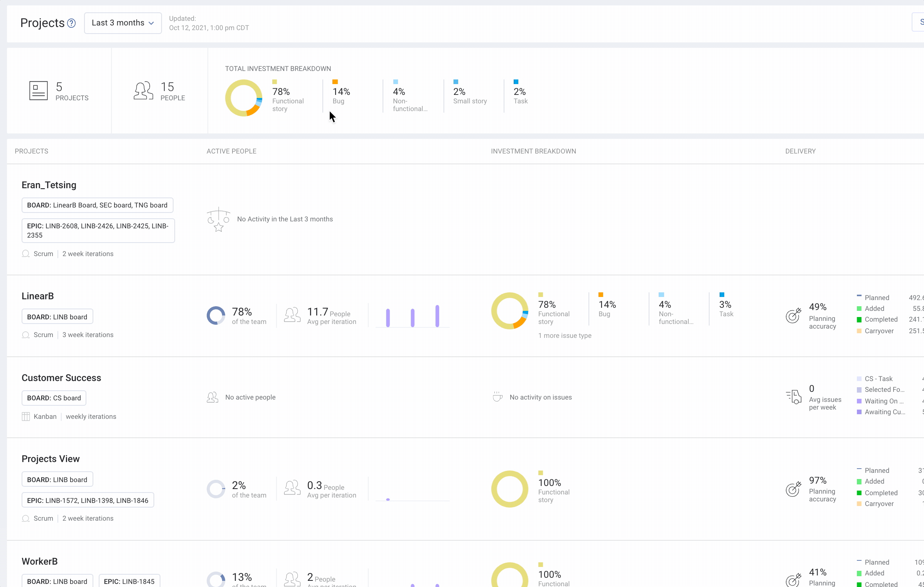Click the LinearB Board, SEC board, TNG board tag
The height and width of the screenshot is (587, 924).
pos(98,205)
